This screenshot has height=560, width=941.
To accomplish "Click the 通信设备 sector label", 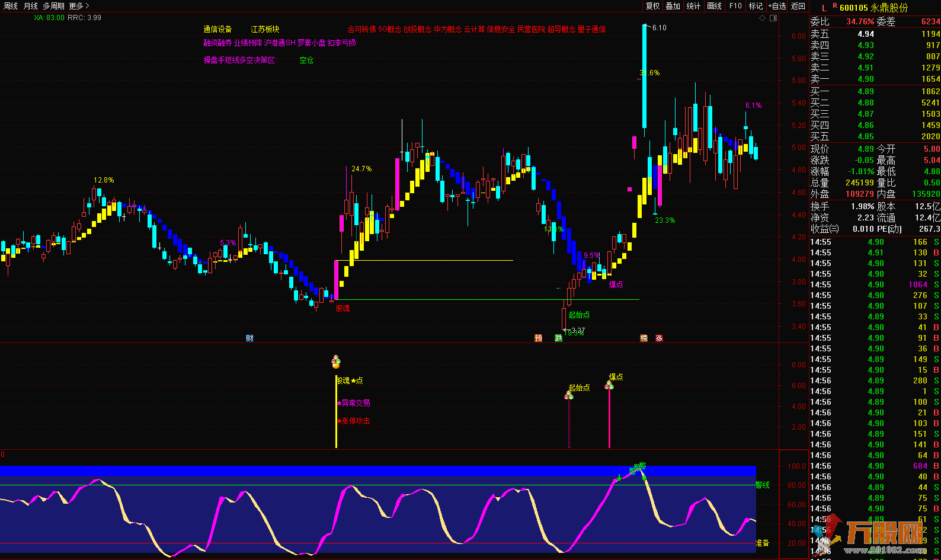I will click(x=217, y=29).
